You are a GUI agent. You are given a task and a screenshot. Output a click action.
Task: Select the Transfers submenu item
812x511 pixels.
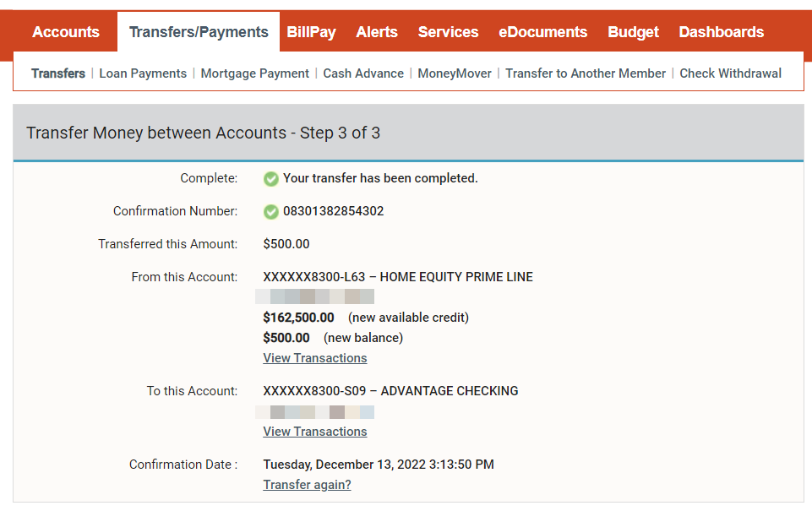[x=58, y=73]
